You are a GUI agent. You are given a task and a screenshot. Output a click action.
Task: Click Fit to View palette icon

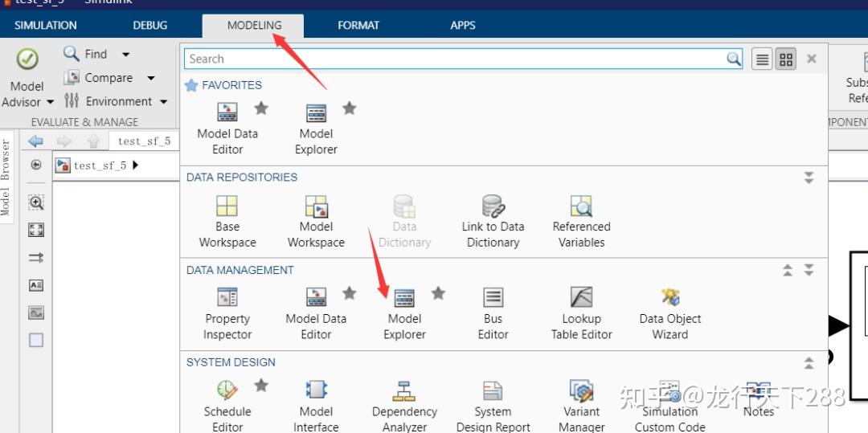36,230
